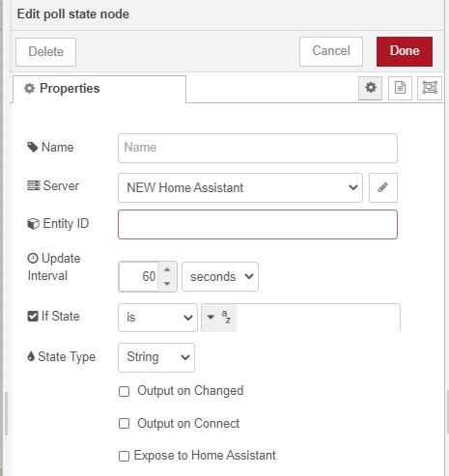The image size is (449, 476).
Task: Enable Output on Changed
Action: [124, 391]
